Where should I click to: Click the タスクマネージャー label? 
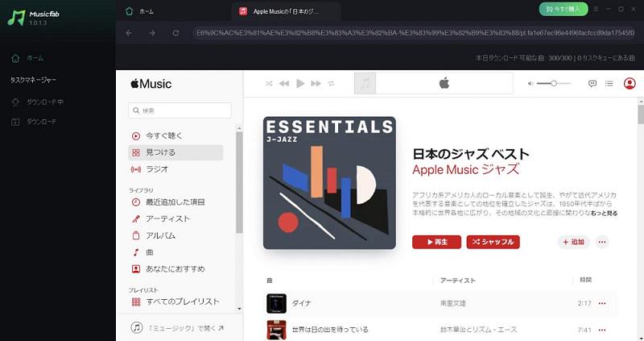pos(33,80)
